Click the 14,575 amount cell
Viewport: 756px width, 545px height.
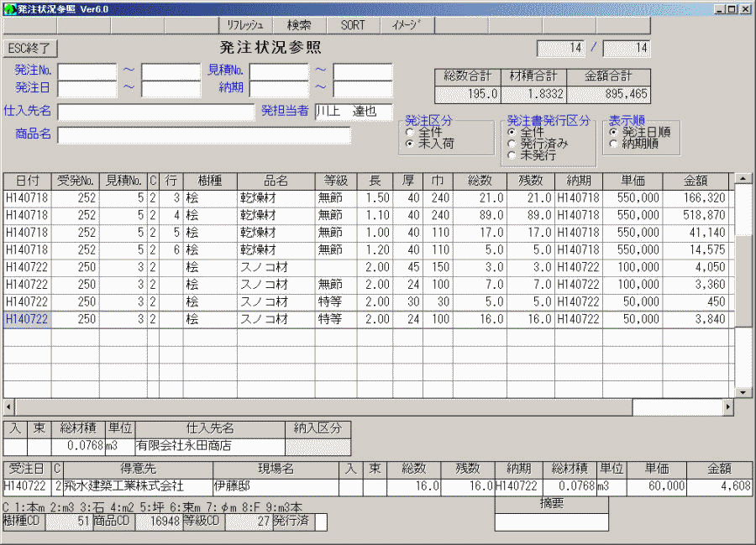pos(696,250)
